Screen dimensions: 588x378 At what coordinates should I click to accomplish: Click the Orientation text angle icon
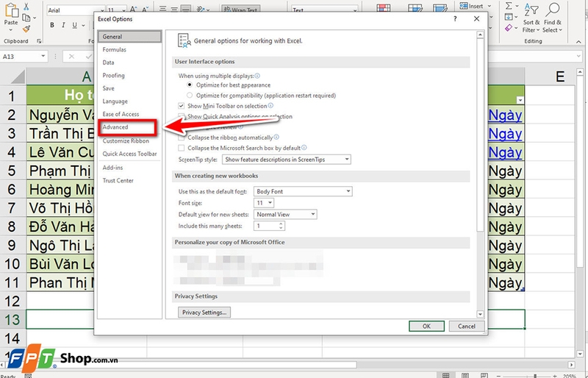click(x=201, y=10)
